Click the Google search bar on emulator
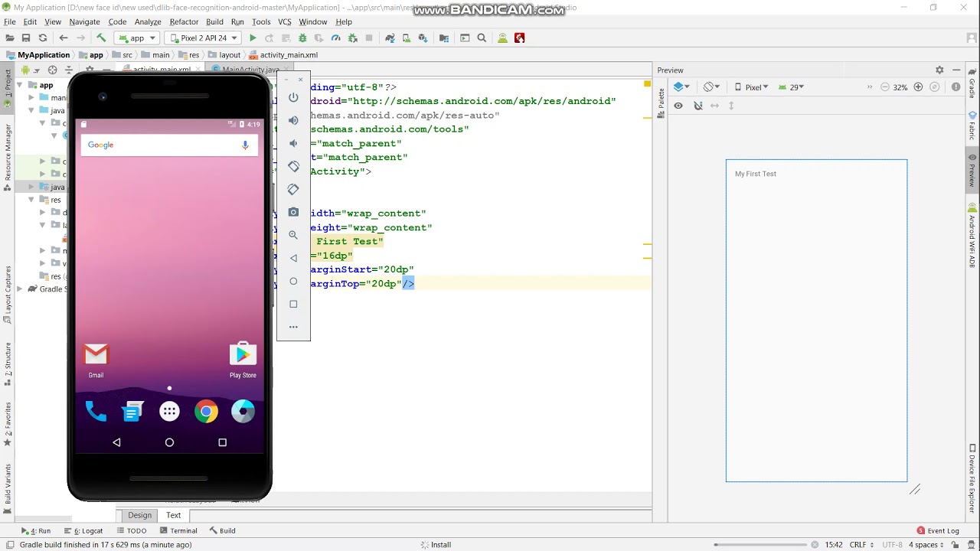 click(169, 145)
